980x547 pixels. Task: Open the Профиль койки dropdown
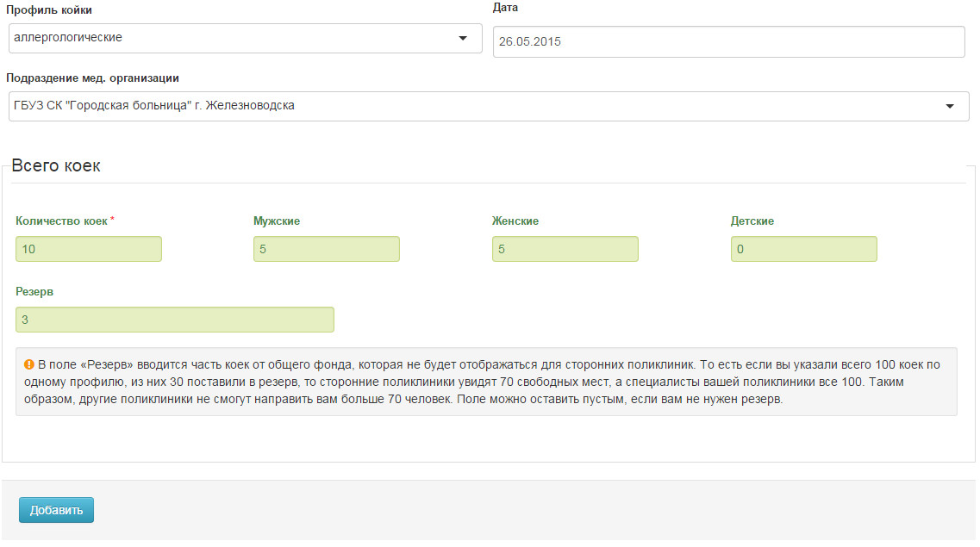tap(245, 38)
